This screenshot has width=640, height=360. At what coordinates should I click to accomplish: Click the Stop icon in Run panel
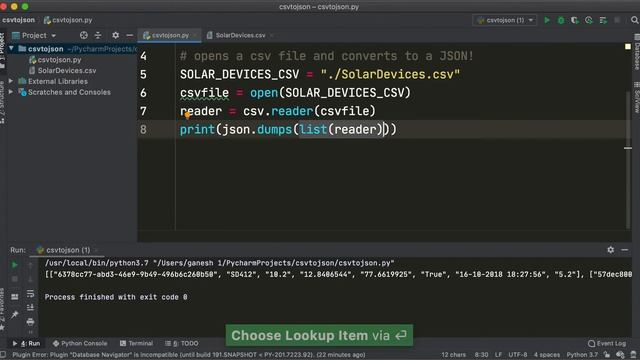(14, 280)
